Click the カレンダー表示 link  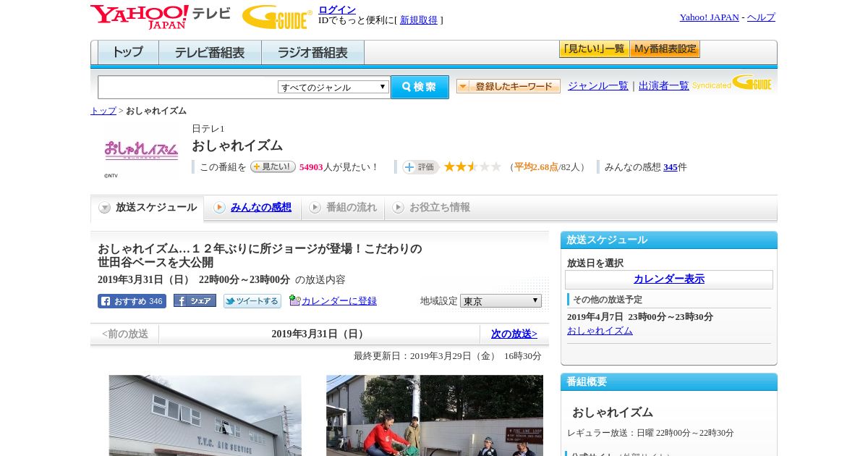[x=669, y=279]
